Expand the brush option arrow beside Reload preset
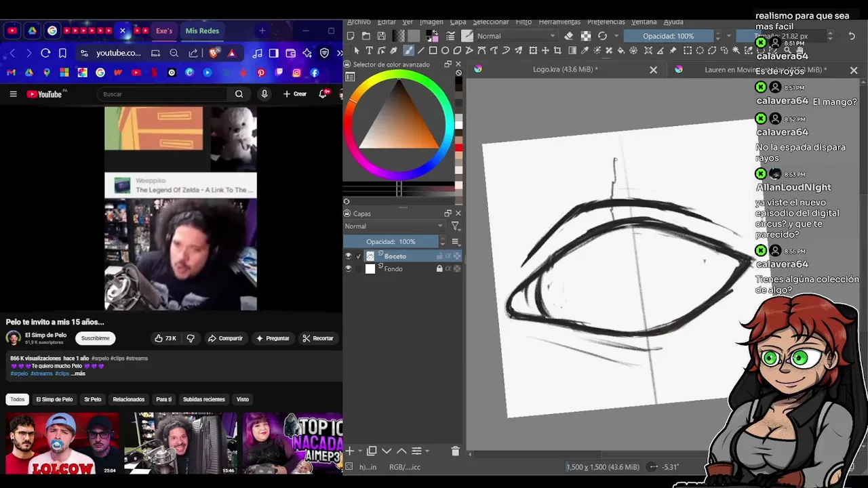The height and width of the screenshot is (488, 868). point(616,36)
